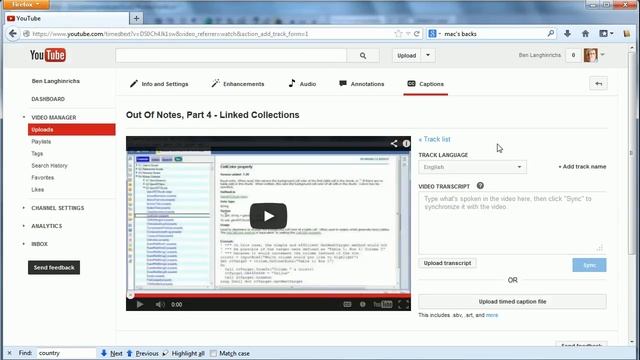Viewport: 640px width, 360px height.
Task: Toggle Highlight all in the find bar
Action: tap(183, 353)
